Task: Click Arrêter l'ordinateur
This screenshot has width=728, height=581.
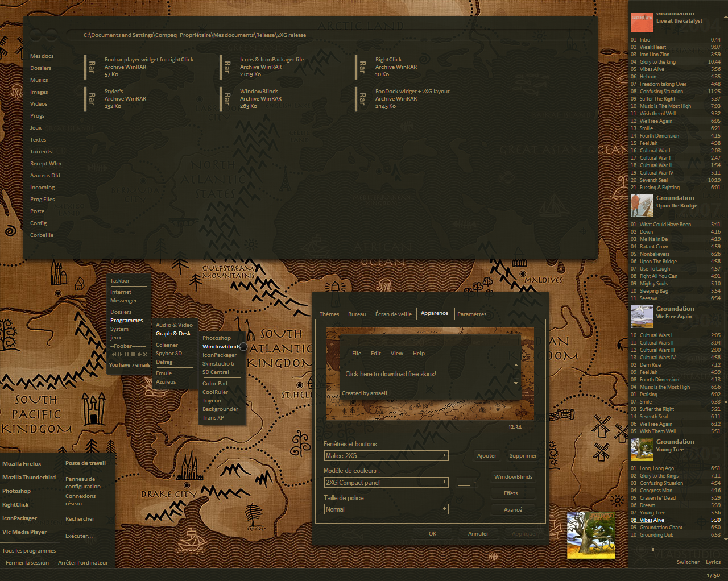Action: (83, 563)
